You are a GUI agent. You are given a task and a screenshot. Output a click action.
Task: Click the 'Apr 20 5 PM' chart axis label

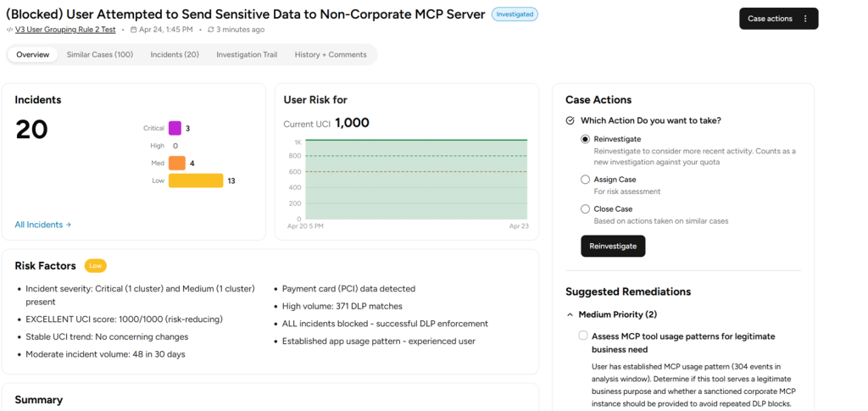(305, 226)
